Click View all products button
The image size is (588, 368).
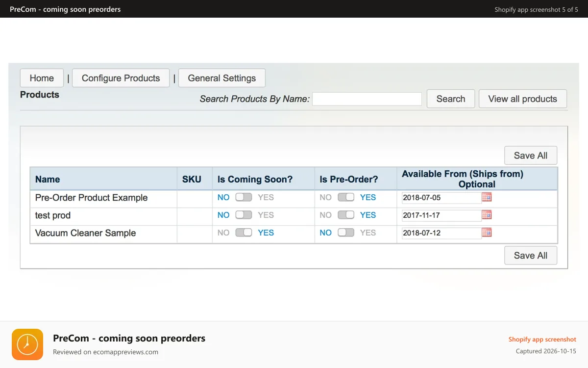[x=523, y=99]
